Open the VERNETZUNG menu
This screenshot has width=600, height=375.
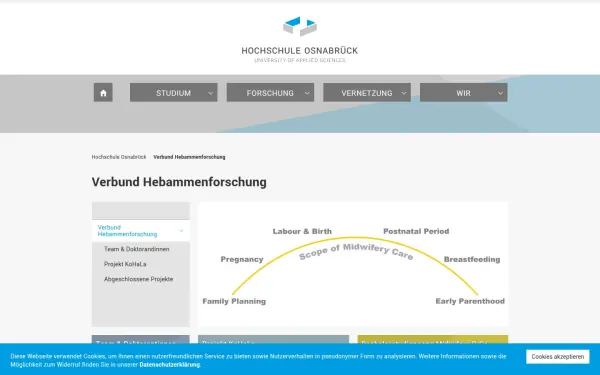coord(367,93)
